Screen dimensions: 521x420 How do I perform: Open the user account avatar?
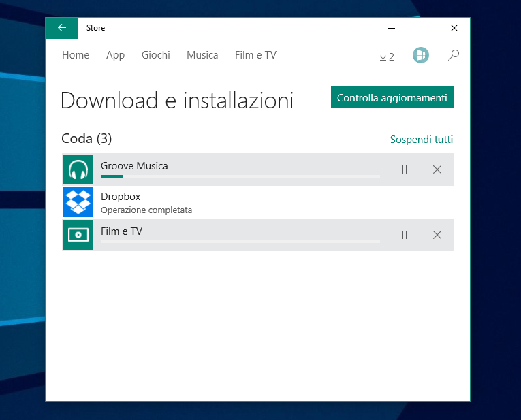421,55
